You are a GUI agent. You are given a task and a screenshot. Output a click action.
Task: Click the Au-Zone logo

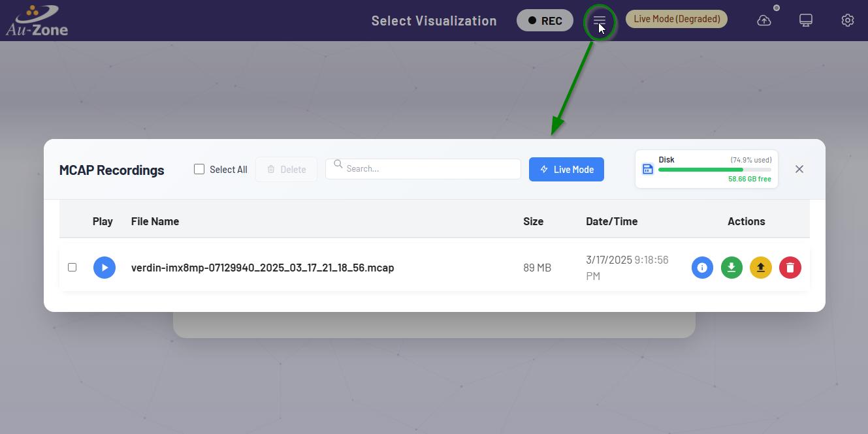(x=37, y=20)
